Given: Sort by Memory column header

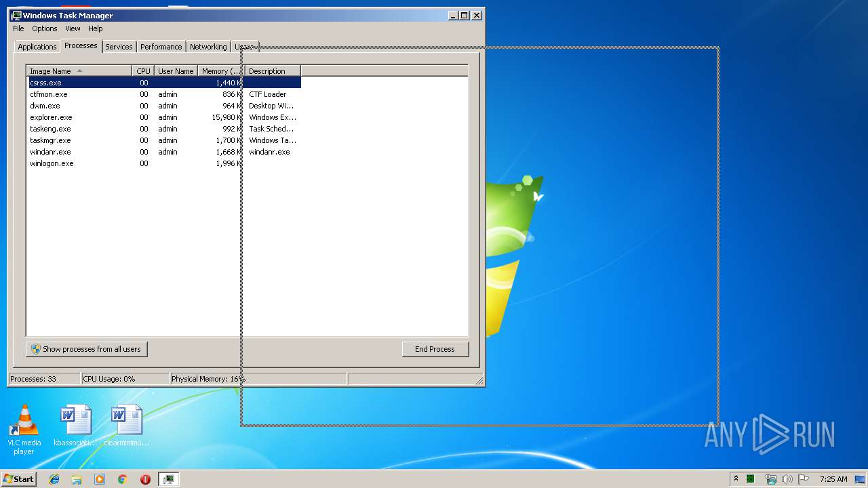Looking at the screenshot, I should coord(221,70).
